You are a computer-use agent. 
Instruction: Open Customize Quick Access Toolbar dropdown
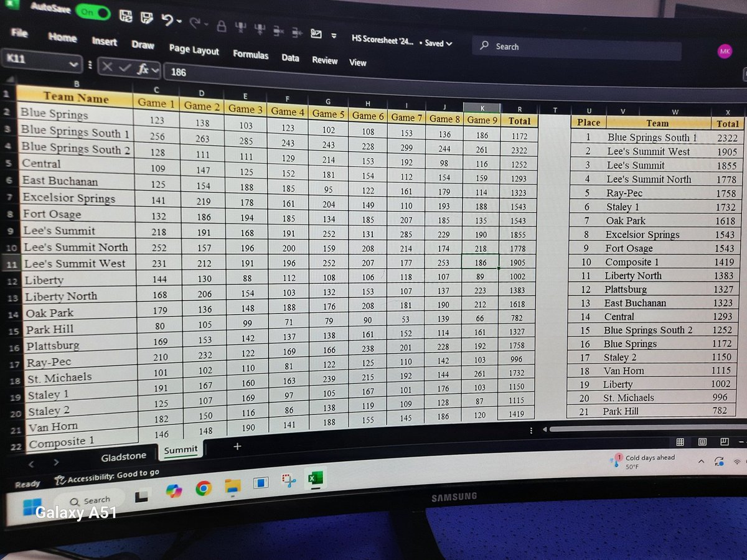click(x=334, y=36)
